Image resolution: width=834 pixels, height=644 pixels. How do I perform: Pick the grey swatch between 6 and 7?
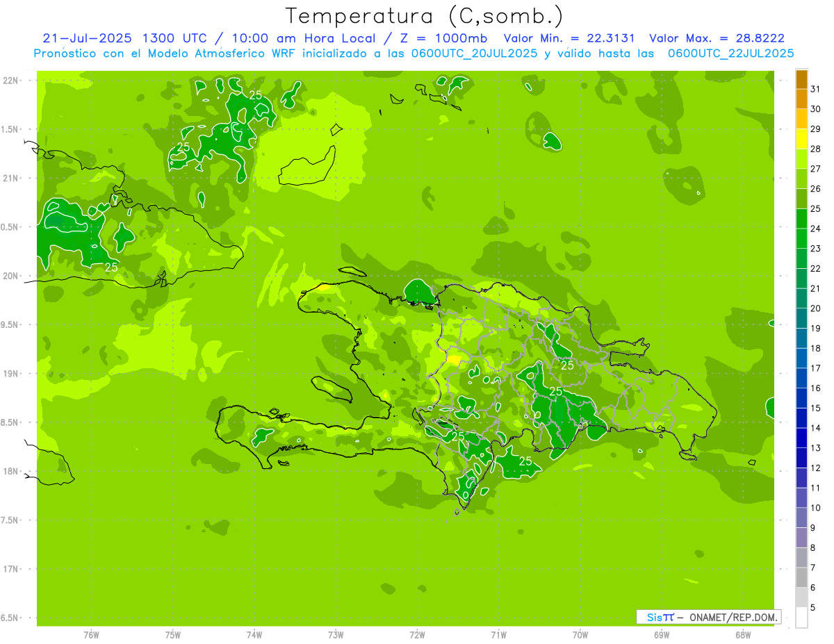point(801,577)
